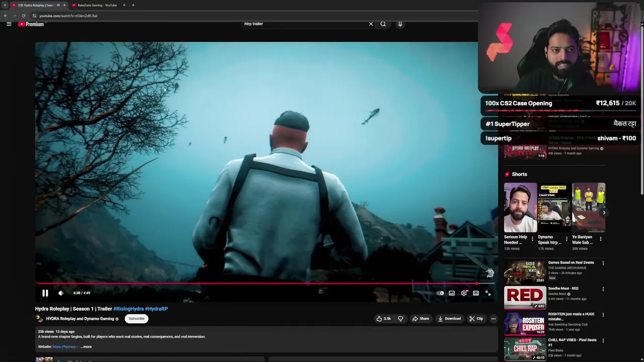Open options for Games Based on Real Events
The height and width of the screenshot is (362, 644).
(603, 263)
